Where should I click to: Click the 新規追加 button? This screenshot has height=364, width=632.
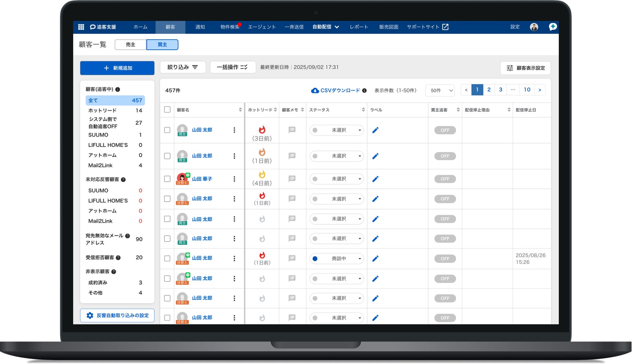click(x=117, y=68)
